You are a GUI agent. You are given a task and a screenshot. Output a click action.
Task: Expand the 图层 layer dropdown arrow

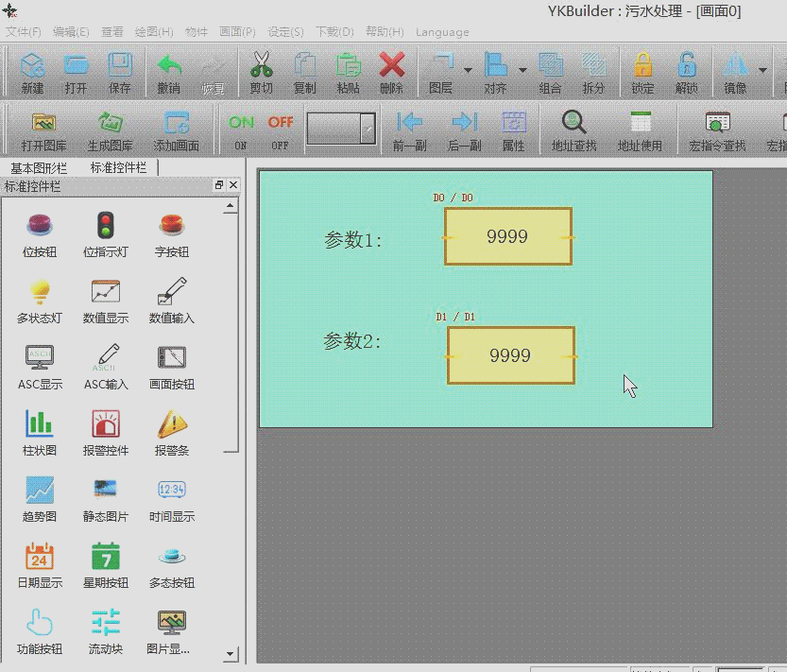[468, 70]
